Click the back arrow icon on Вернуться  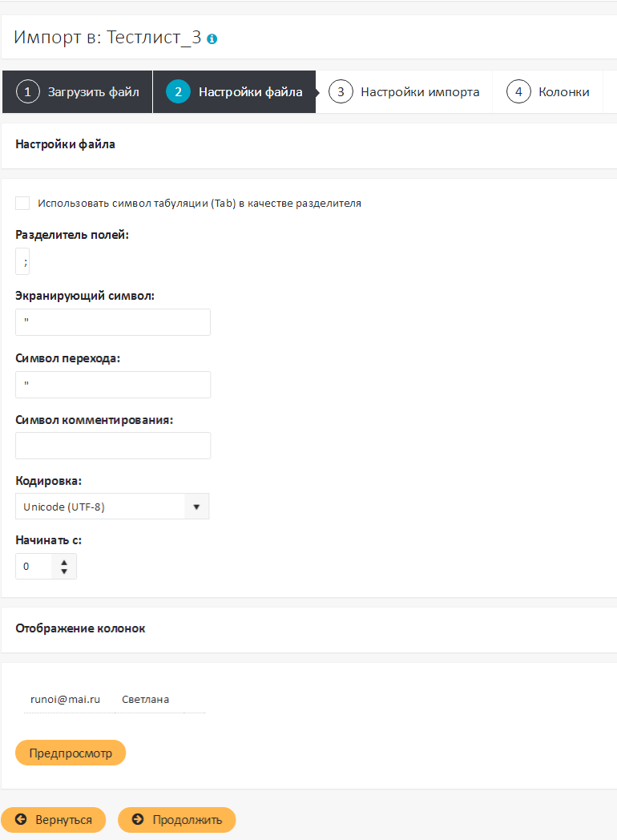(21, 819)
